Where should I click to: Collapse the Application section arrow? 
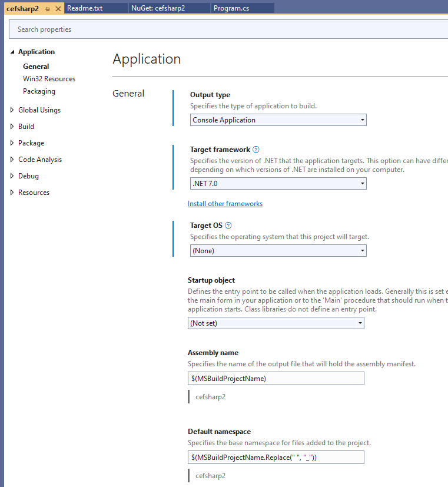pyautogui.click(x=12, y=52)
